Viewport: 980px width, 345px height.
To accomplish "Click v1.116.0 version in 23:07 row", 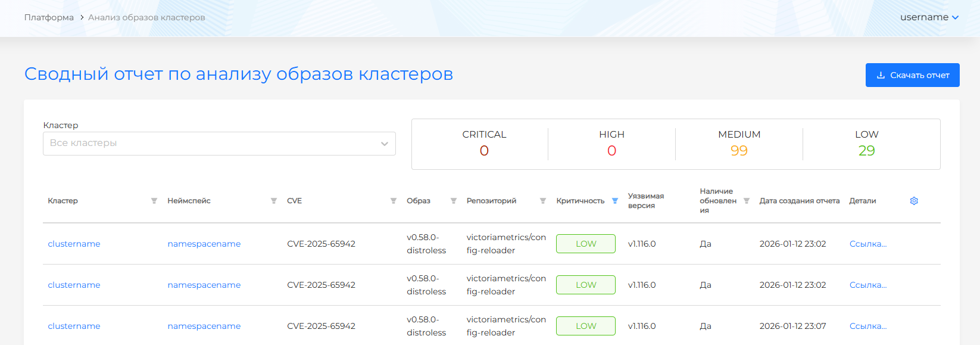I will (x=642, y=326).
